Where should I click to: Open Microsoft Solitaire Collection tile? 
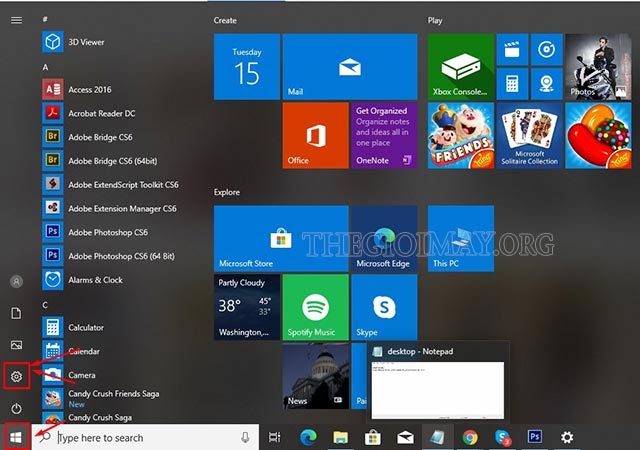tap(529, 135)
